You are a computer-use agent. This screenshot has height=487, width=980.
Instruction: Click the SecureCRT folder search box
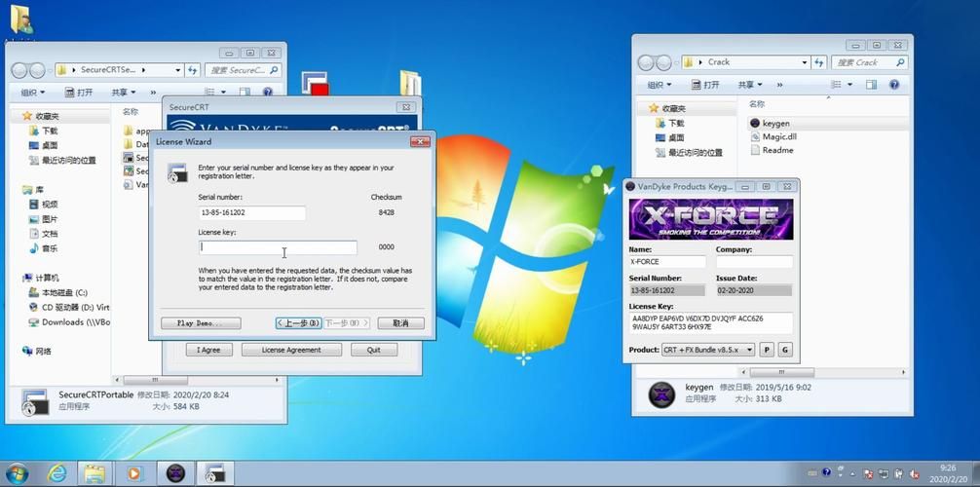(x=244, y=70)
